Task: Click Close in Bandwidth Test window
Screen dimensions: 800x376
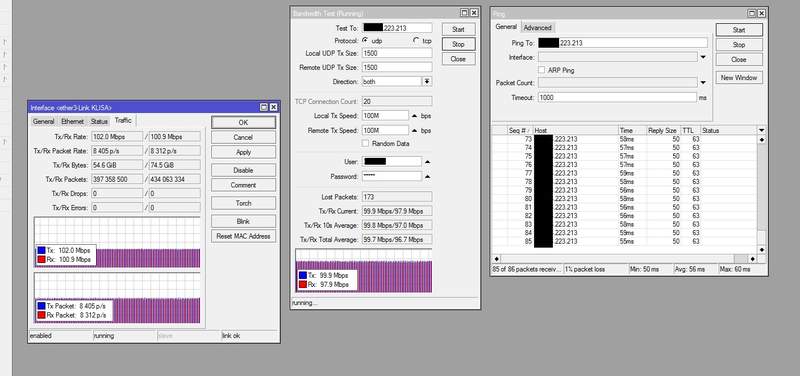Action: point(458,59)
